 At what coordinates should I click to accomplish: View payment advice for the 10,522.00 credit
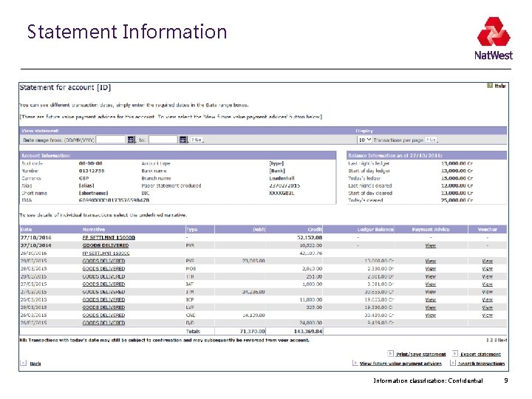[x=431, y=245]
